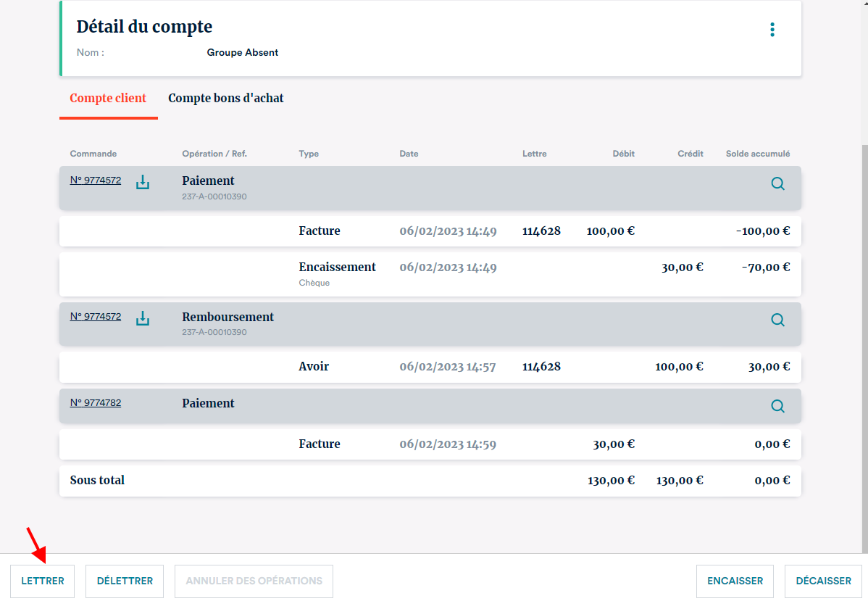Switch to the Compte client tab
Viewport: 868px width, 601px height.
108,99
